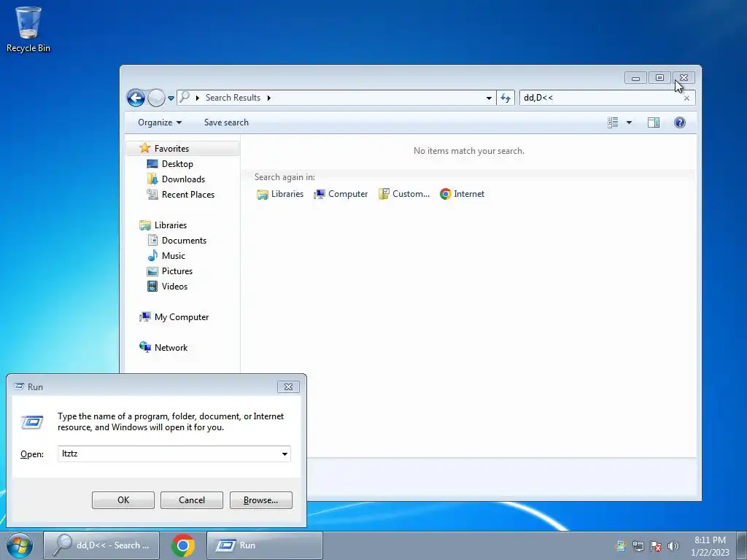Search again on the Internet
Viewport: 747px width, 560px height.
(x=462, y=194)
